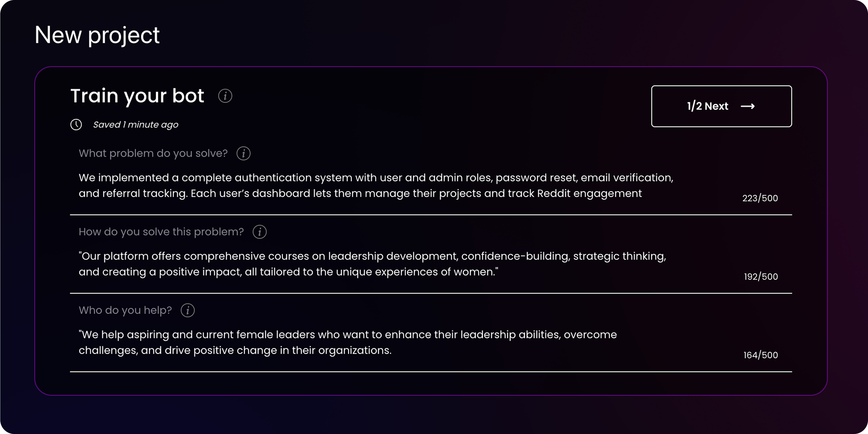Click the clock icon next to saved status
The image size is (868, 434).
click(x=76, y=125)
